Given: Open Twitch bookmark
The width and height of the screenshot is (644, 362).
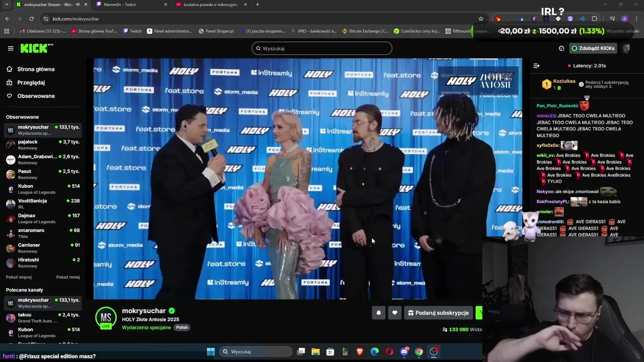Looking at the screenshot, I should point(132,31).
